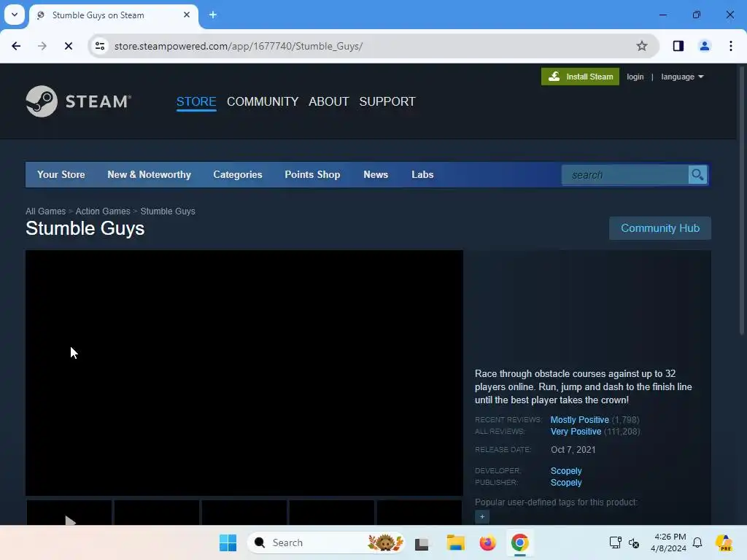Click the Scopely developer link
The height and width of the screenshot is (560, 747).
(x=566, y=470)
